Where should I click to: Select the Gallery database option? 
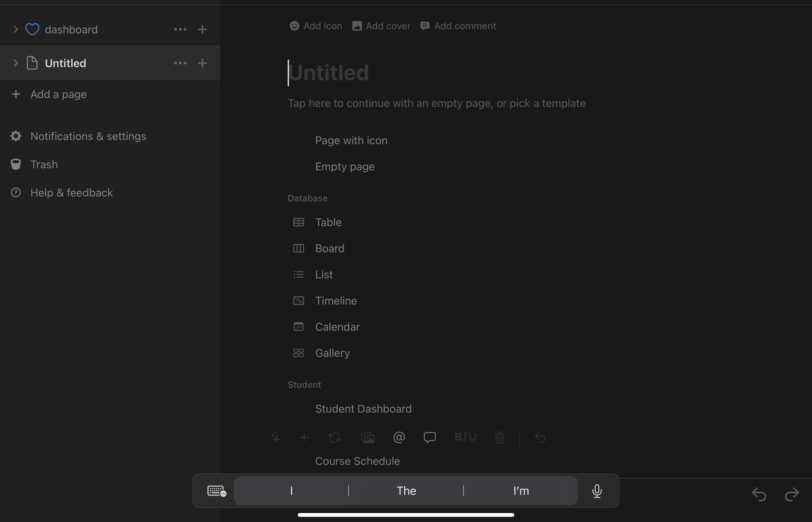point(332,353)
